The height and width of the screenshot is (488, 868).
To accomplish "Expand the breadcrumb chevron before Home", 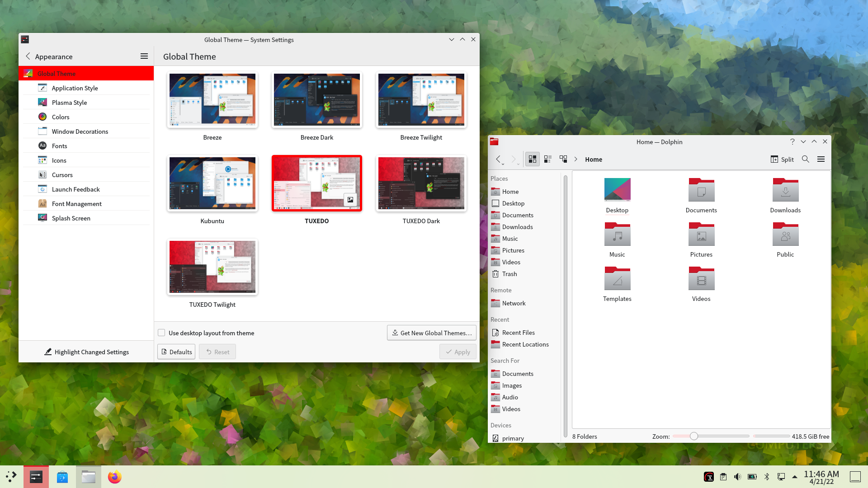I will [576, 159].
